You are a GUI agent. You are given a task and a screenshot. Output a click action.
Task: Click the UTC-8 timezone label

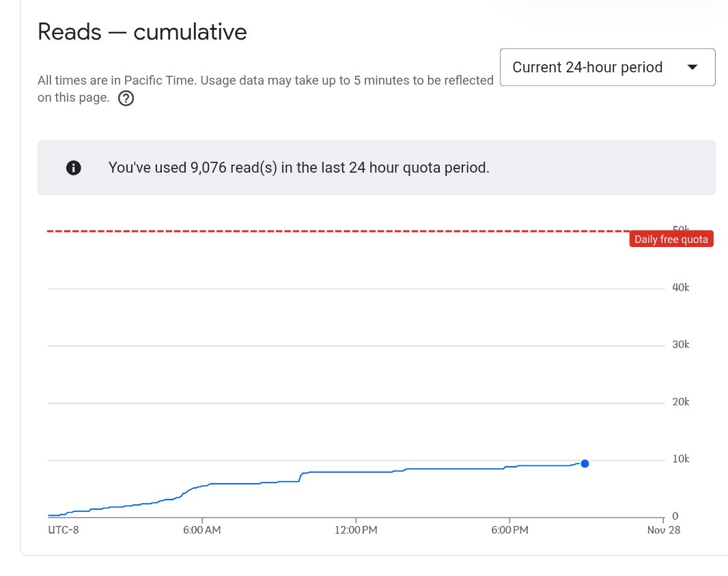click(x=64, y=530)
